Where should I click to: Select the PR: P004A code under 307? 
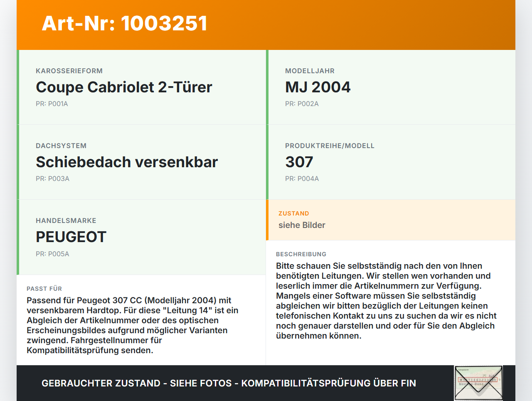click(302, 178)
